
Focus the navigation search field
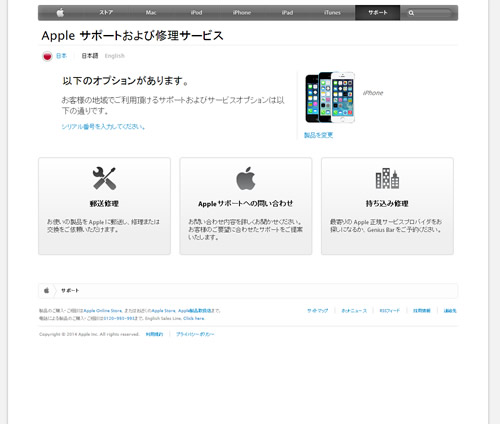[x=429, y=13]
